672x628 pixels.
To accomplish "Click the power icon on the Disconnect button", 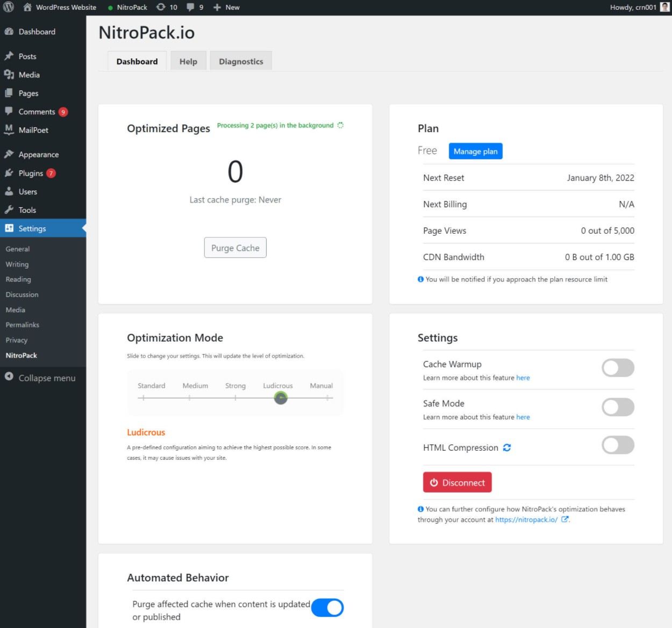I will coord(434,482).
